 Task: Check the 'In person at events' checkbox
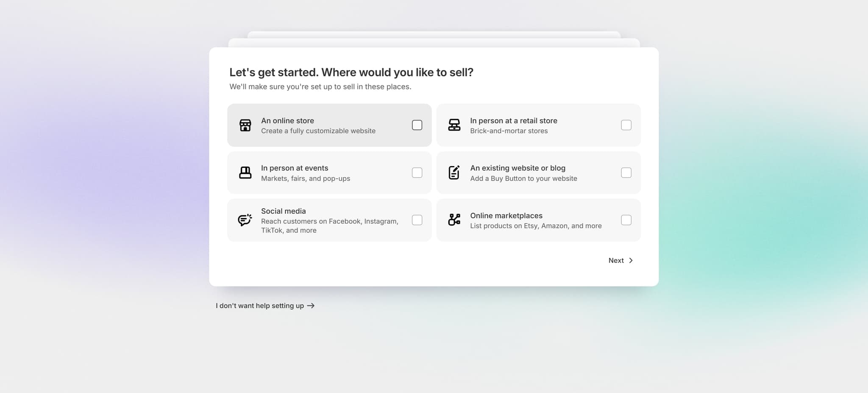(x=417, y=173)
